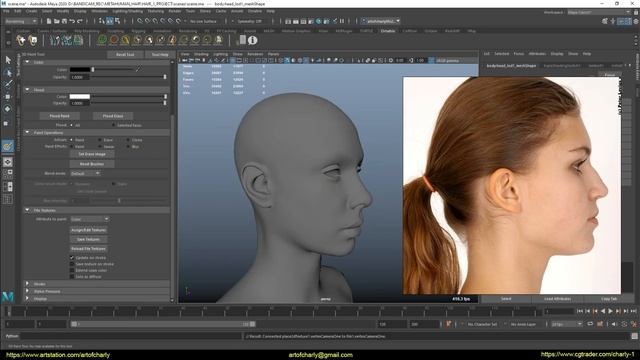
Task: Open the viewport Shading menu
Action: (201, 54)
